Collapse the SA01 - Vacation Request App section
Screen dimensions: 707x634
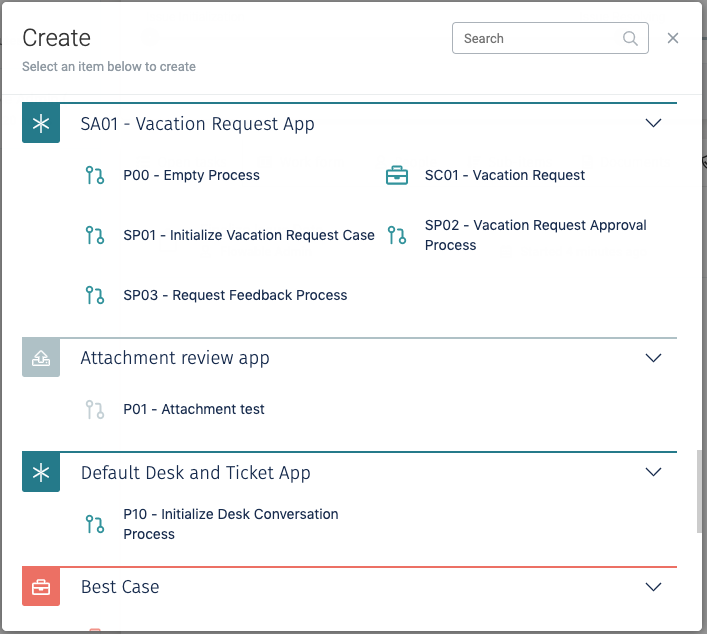[653, 124]
